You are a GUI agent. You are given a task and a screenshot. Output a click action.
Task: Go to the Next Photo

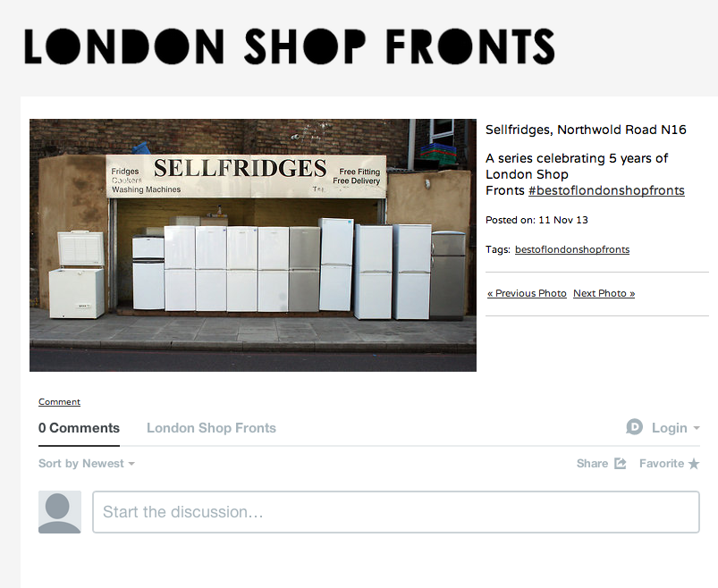click(604, 293)
